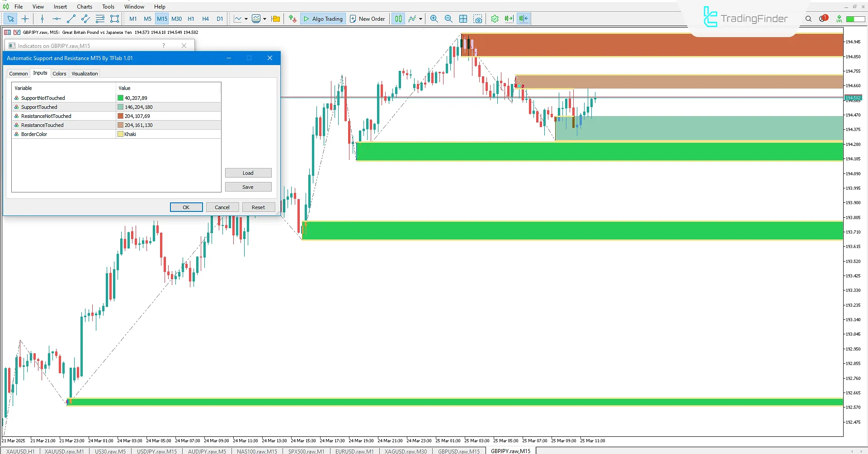Open the Tile Windows grid icon

click(x=463, y=19)
